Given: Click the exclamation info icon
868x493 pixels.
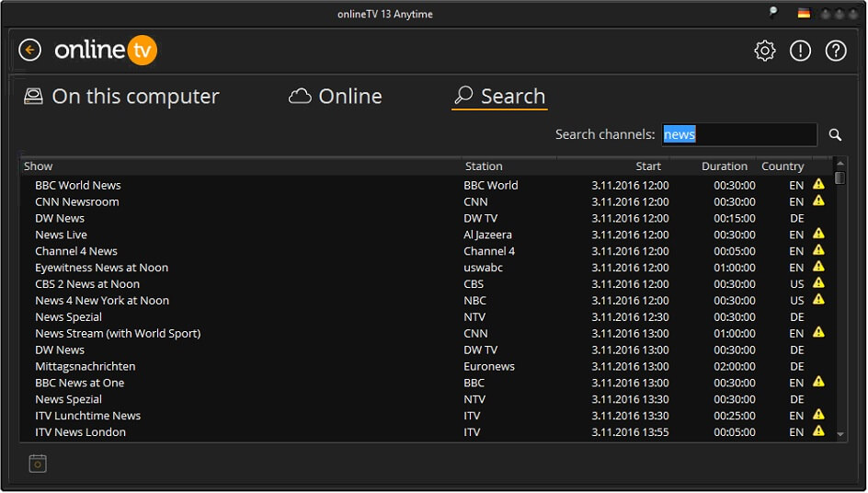Looking at the screenshot, I should [800, 51].
